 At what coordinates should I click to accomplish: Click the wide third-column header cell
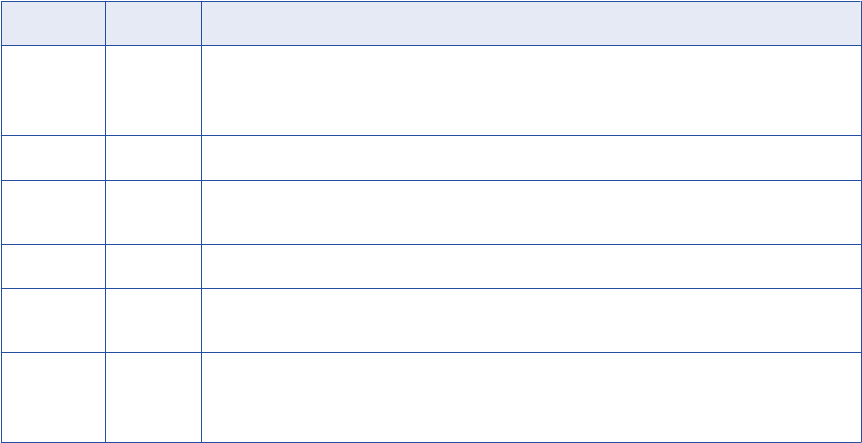[531, 23]
